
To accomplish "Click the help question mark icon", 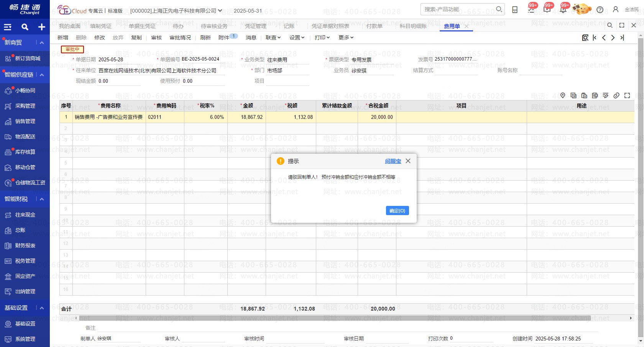I will click(600, 10).
